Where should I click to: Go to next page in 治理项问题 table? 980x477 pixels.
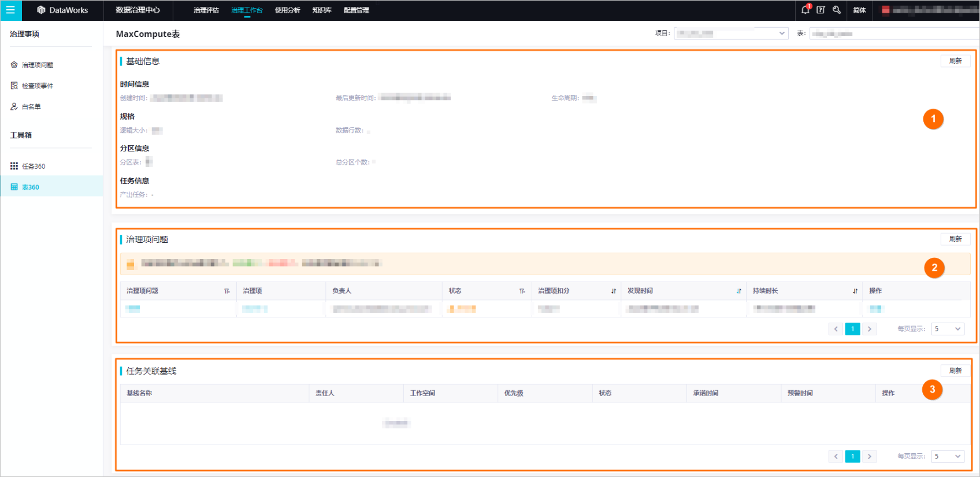[869, 329]
